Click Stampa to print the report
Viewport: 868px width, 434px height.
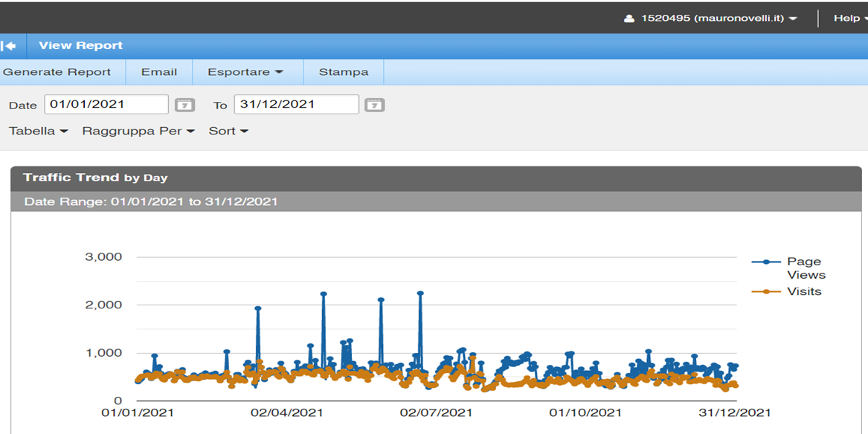[x=344, y=72]
